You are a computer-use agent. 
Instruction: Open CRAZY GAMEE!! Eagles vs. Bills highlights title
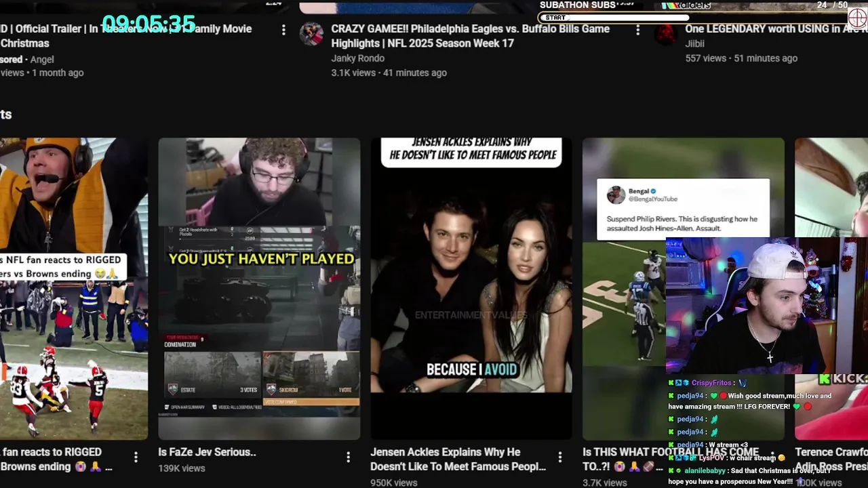coord(470,36)
